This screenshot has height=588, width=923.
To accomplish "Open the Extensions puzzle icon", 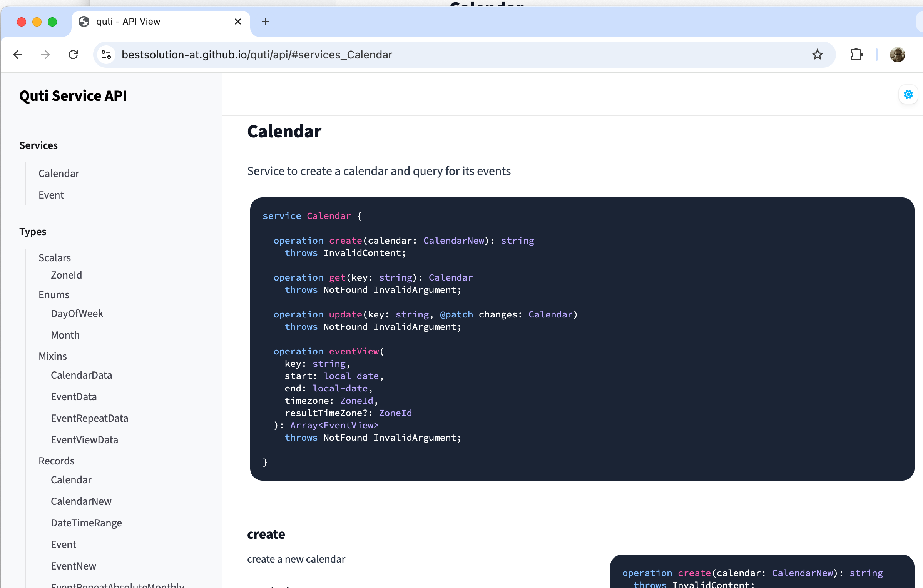I will pos(856,55).
